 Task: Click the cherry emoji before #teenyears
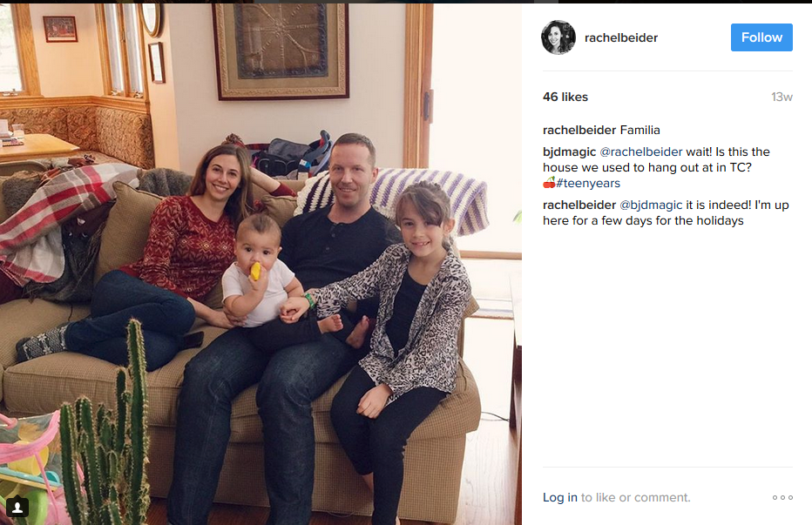pos(549,183)
